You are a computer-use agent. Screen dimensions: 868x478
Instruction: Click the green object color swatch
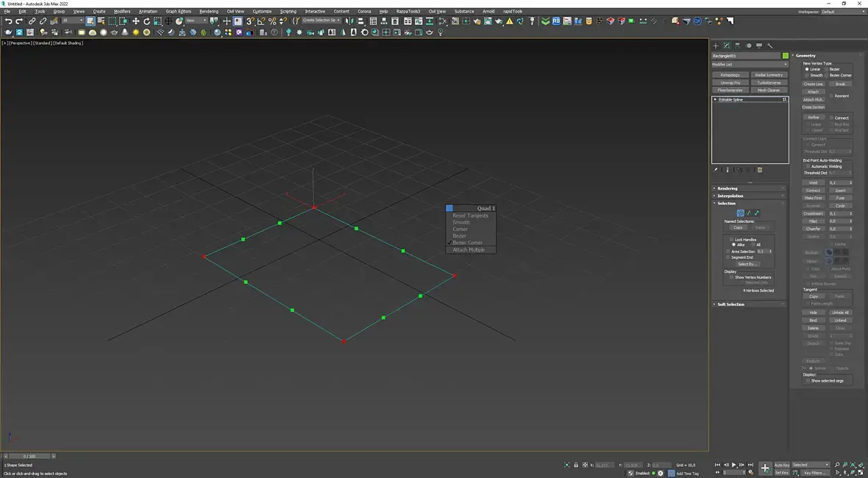(786, 56)
